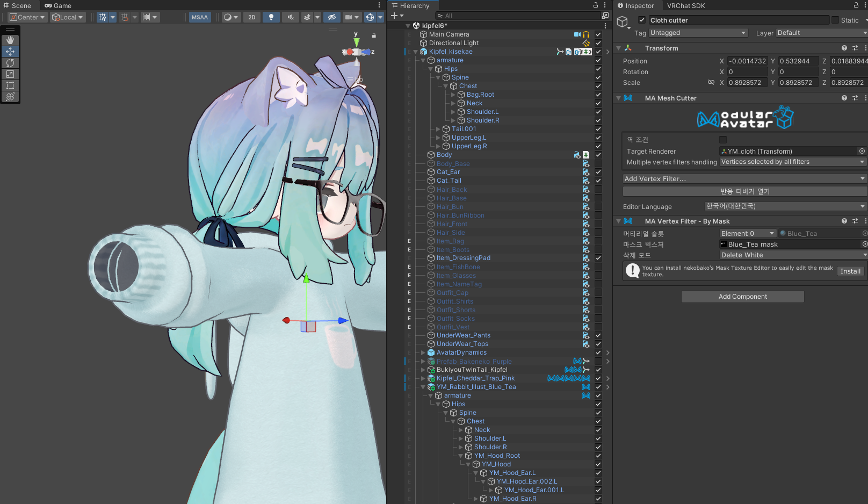The width and height of the screenshot is (868, 504).
Task: Open Transform component help icon
Action: pyautogui.click(x=844, y=48)
